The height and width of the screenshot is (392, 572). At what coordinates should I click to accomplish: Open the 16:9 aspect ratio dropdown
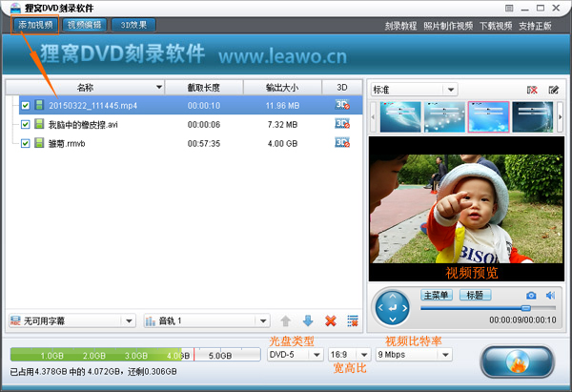point(349,355)
